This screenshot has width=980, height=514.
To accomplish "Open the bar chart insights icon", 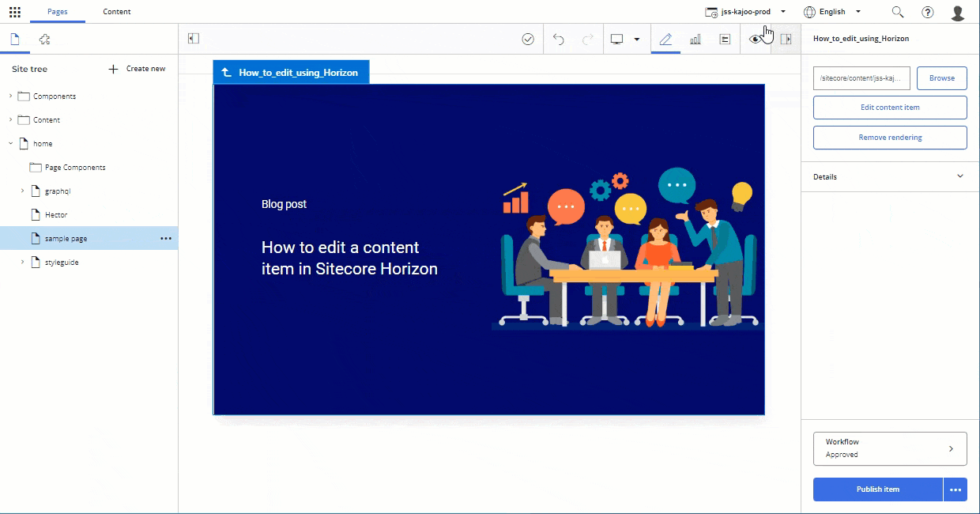I will tap(695, 39).
